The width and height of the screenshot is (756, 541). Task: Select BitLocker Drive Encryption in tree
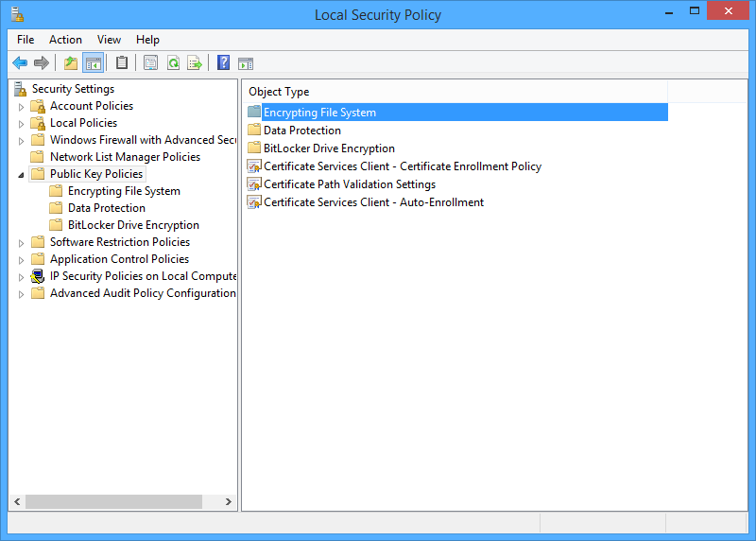[x=133, y=225]
